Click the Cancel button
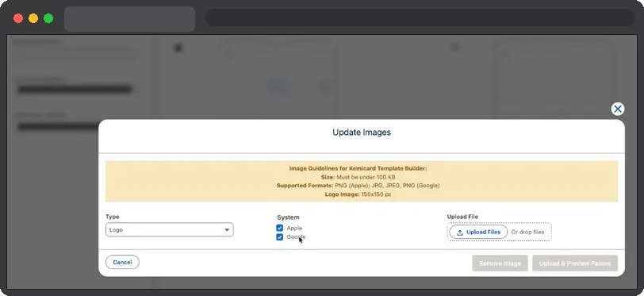This screenshot has width=644, height=296. click(122, 263)
